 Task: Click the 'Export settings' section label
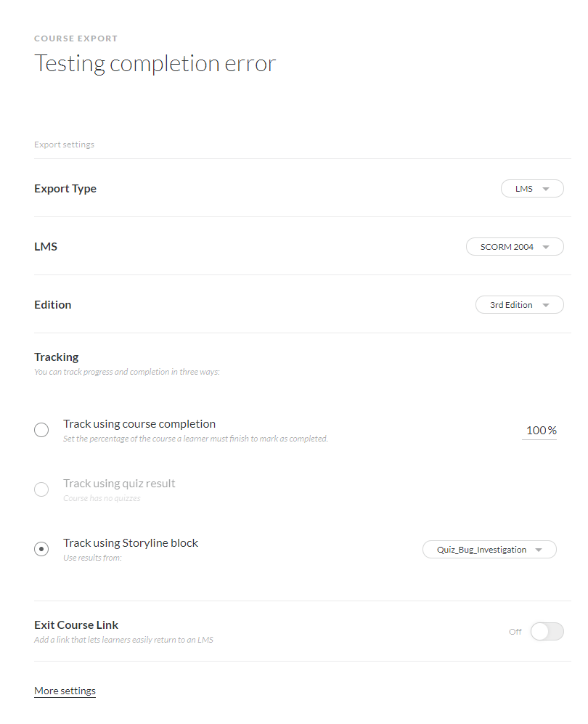point(64,145)
